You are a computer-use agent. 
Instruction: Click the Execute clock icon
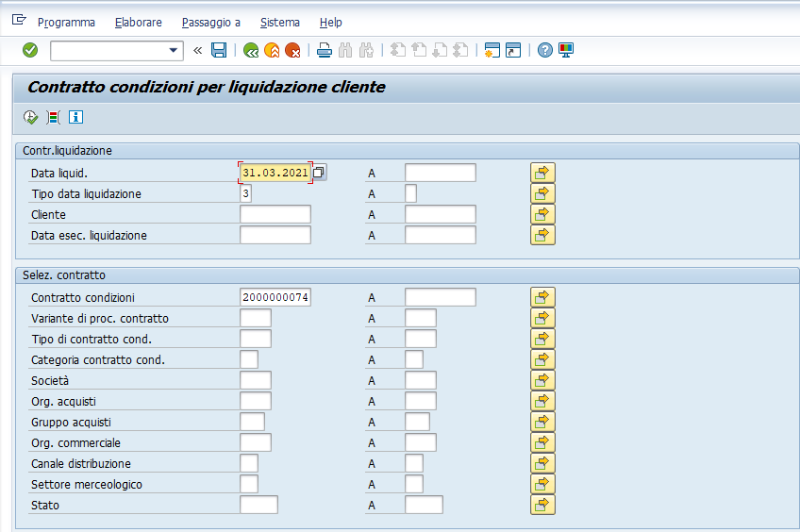click(x=30, y=117)
